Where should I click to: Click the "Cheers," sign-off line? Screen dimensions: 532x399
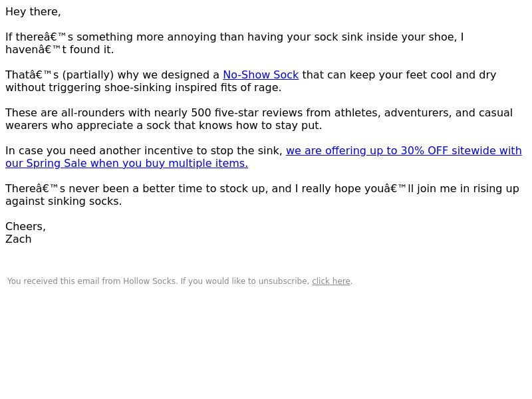25,226
